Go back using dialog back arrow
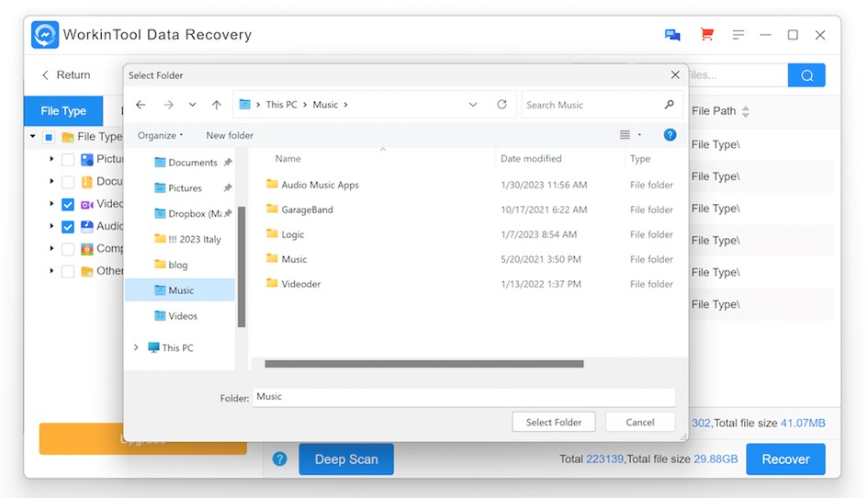 point(141,105)
